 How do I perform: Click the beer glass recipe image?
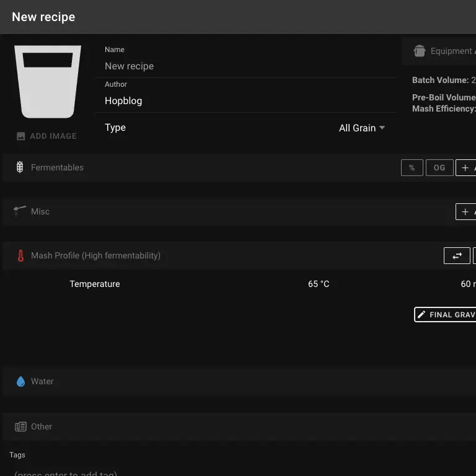click(48, 81)
